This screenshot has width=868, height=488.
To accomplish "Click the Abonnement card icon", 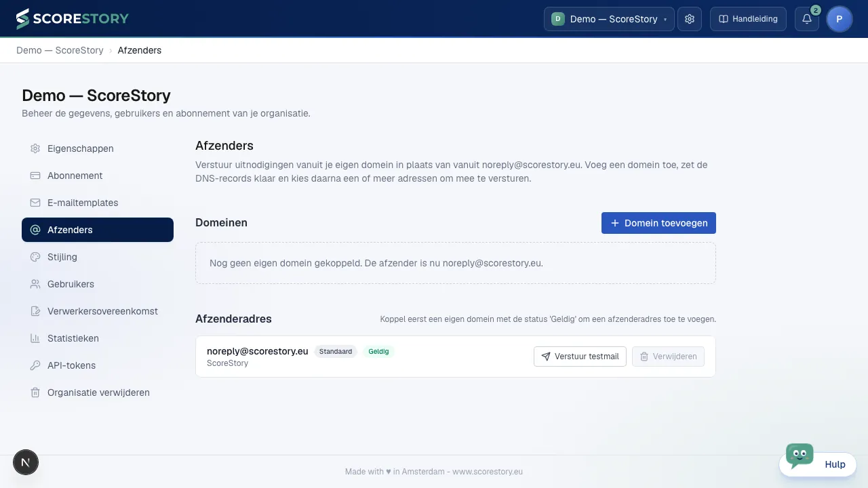I will pyautogui.click(x=35, y=176).
